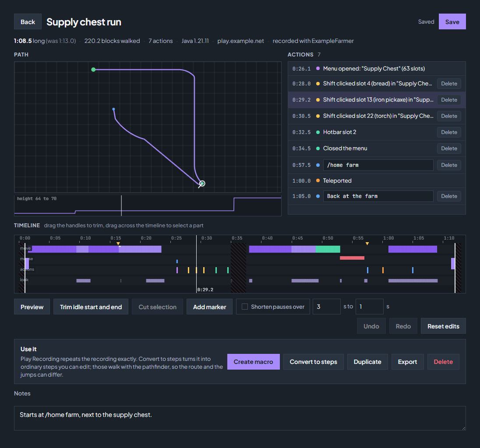Screen dimensions: 480x448
Task: Edit shortened pause length field showing 1
Action: 369,306
